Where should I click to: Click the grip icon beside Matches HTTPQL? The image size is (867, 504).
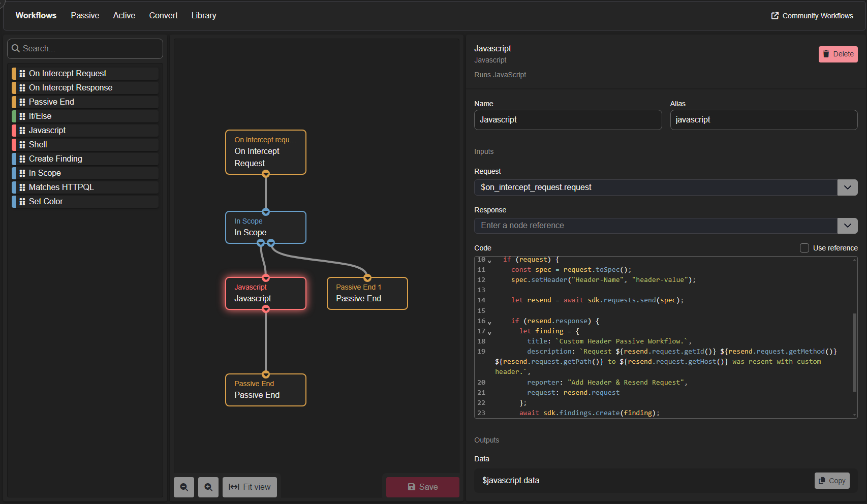click(22, 187)
